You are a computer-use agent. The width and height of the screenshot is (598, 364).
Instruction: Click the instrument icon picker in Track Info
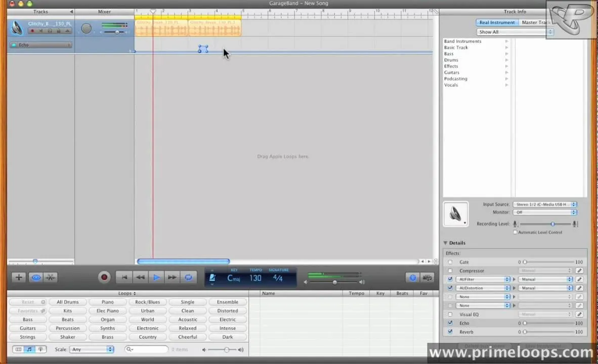456,214
